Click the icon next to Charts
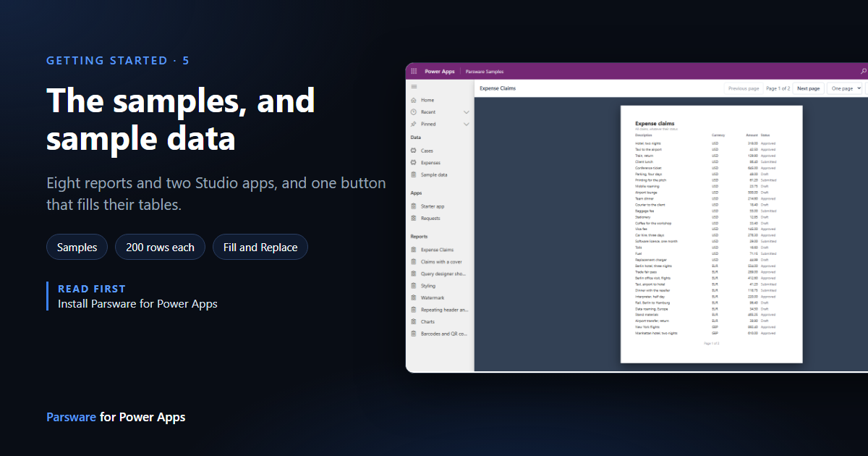868x456 pixels. pos(413,321)
